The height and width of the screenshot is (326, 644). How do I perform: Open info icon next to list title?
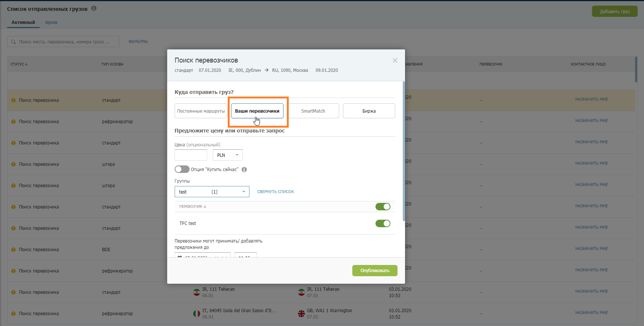pos(94,8)
